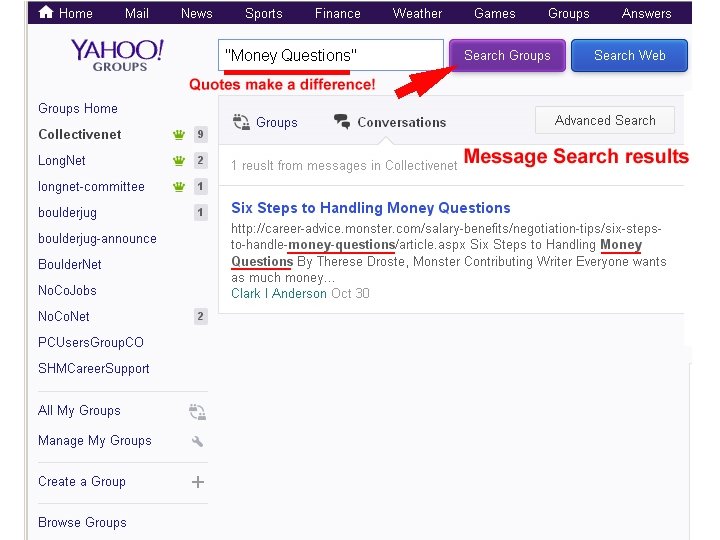Viewport: 720px width, 540px height.
Task: Open the boulderjug unread badge 1
Action: (x=200, y=213)
